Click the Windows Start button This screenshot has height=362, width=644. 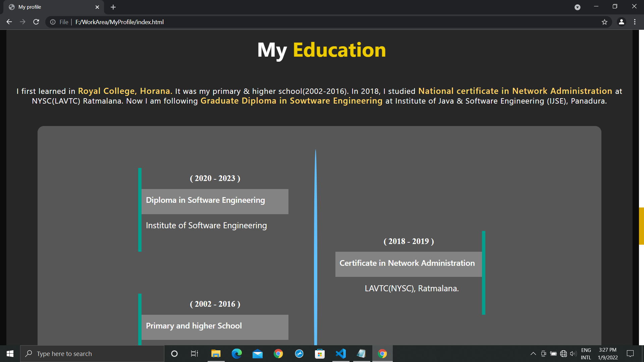[x=10, y=354]
